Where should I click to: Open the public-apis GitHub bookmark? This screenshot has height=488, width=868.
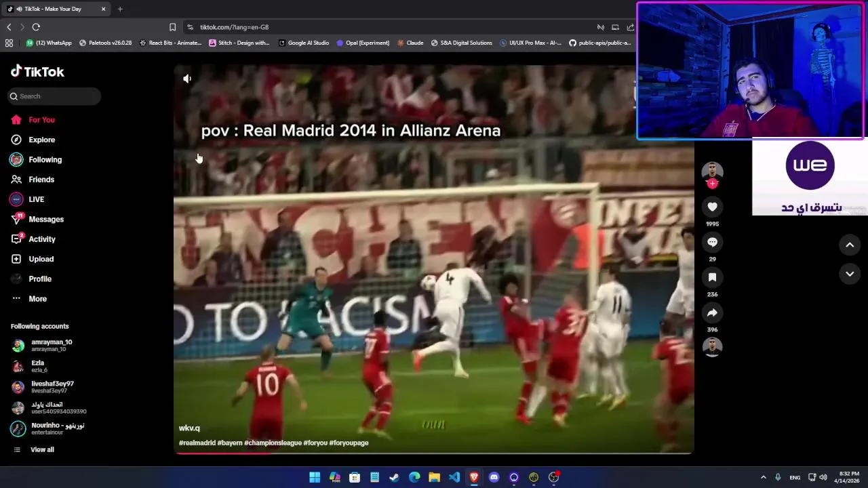tap(599, 43)
